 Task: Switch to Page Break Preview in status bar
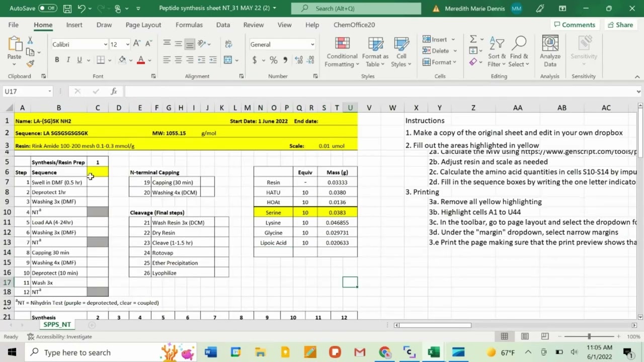(x=545, y=336)
